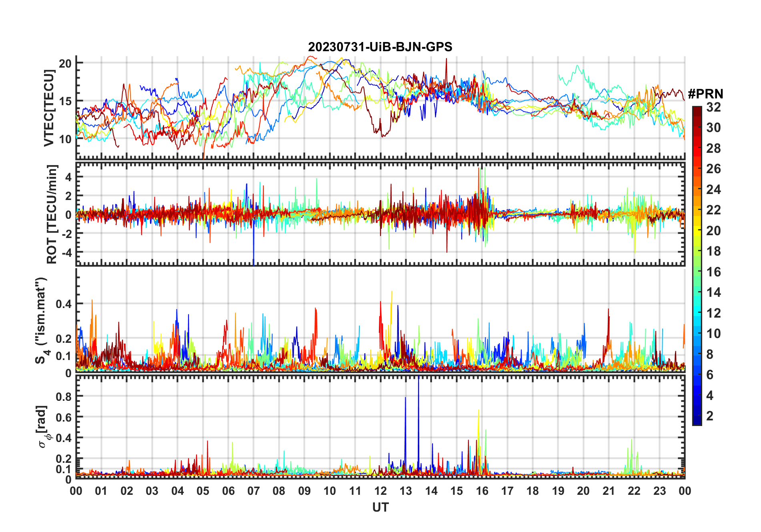The height and width of the screenshot is (532, 761).
Task: Click the PRN colorbar gradient strip
Action: pos(697,266)
